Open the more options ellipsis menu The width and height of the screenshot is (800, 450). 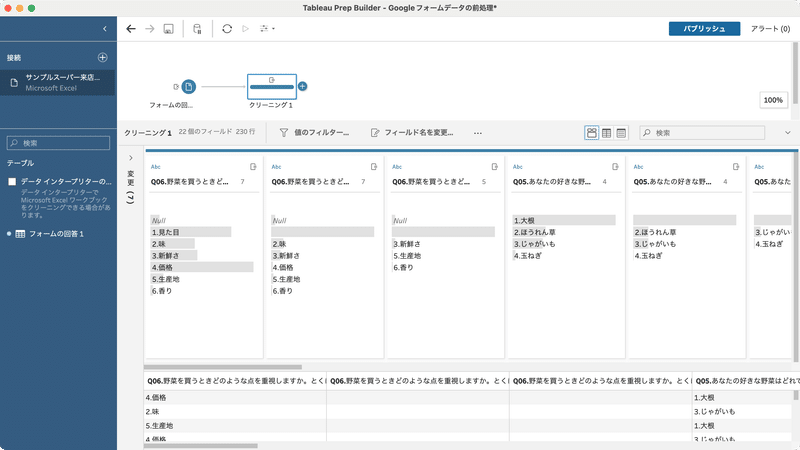point(478,133)
